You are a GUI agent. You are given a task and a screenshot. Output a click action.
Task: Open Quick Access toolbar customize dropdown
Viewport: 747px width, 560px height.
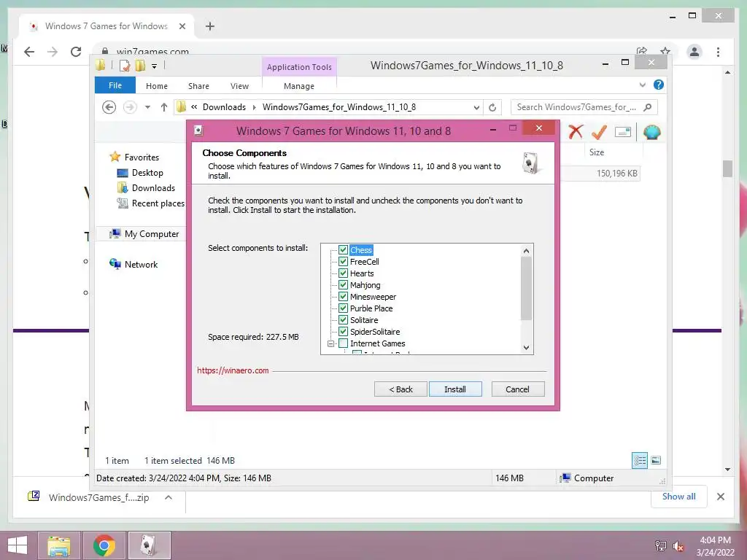[155, 66]
